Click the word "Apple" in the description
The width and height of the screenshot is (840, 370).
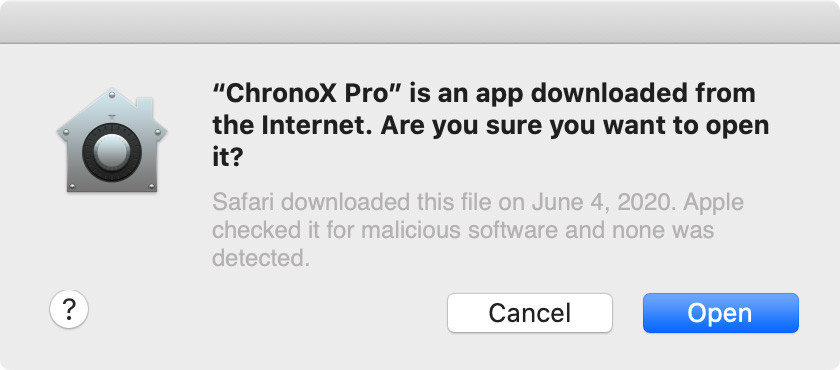pos(714,204)
